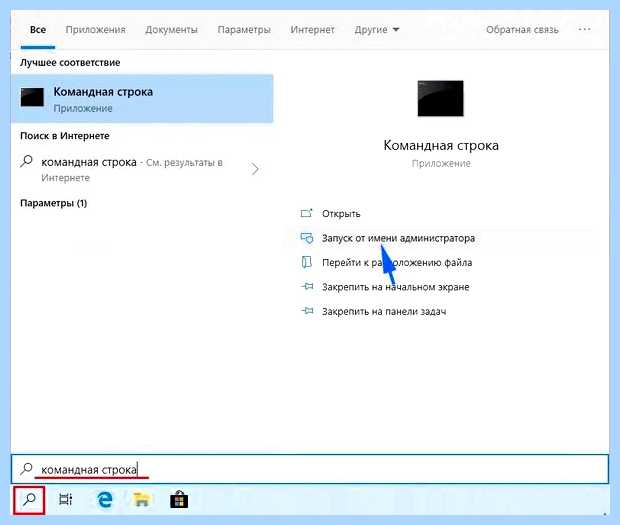The width and height of the screenshot is (620, 525).
Task: Click the taskbar search magnifier icon
Action: (29, 500)
